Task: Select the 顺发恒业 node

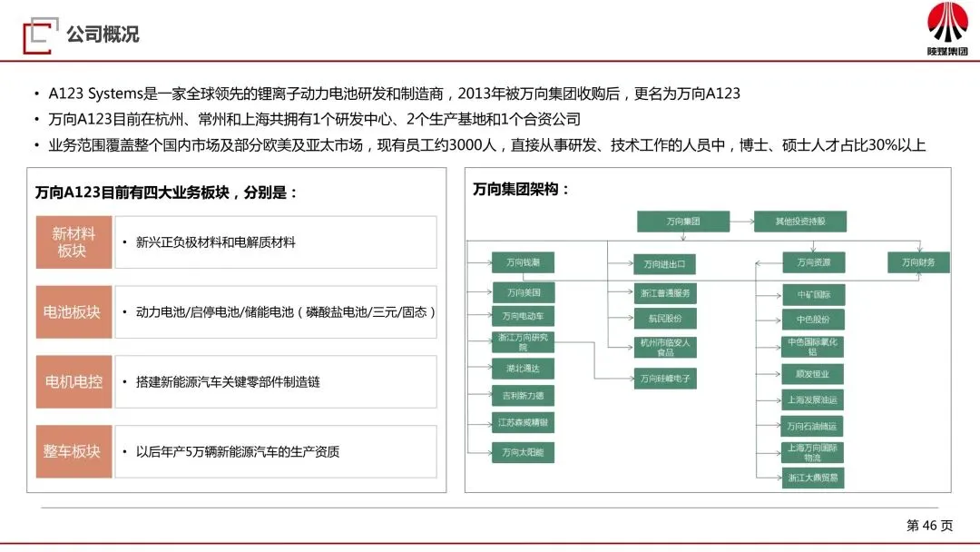Action: [x=812, y=374]
